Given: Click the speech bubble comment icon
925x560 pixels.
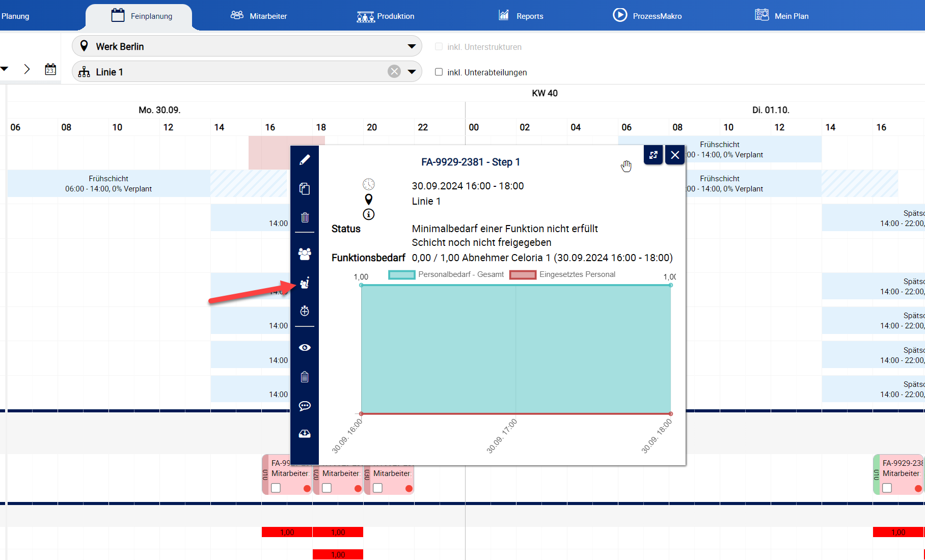Looking at the screenshot, I should coord(305,406).
